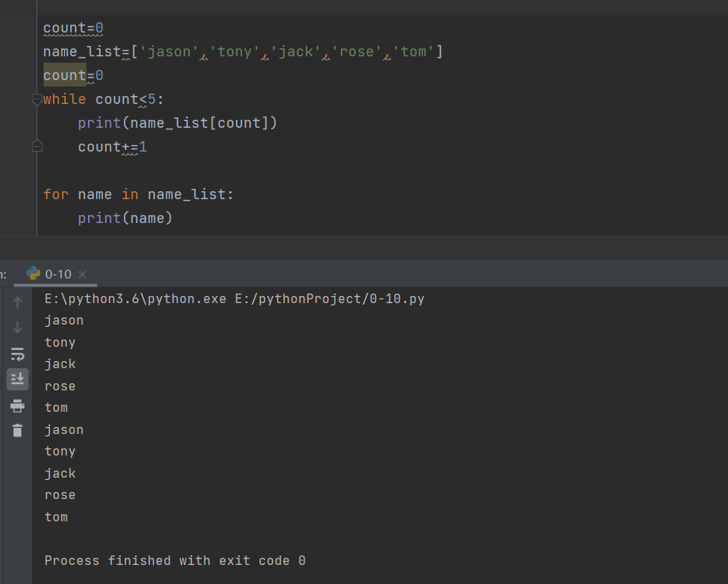The height and width of the screenshot is (584, 728).
Task: Click the Python icon on the 0-10 tab
Action: (33, 273)
